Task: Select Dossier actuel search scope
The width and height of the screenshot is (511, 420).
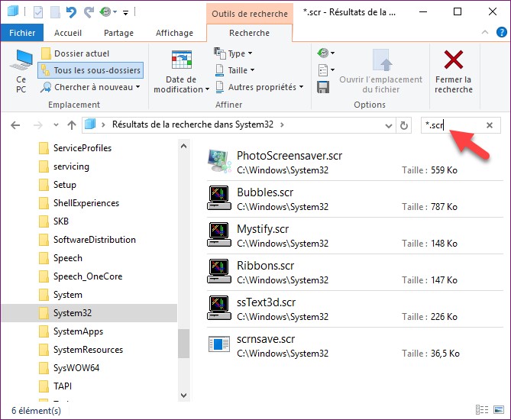Action: tap(76, 53)
